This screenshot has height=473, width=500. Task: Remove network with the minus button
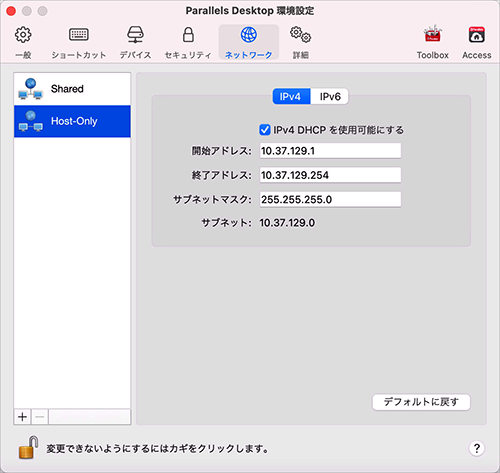point(40,417)
